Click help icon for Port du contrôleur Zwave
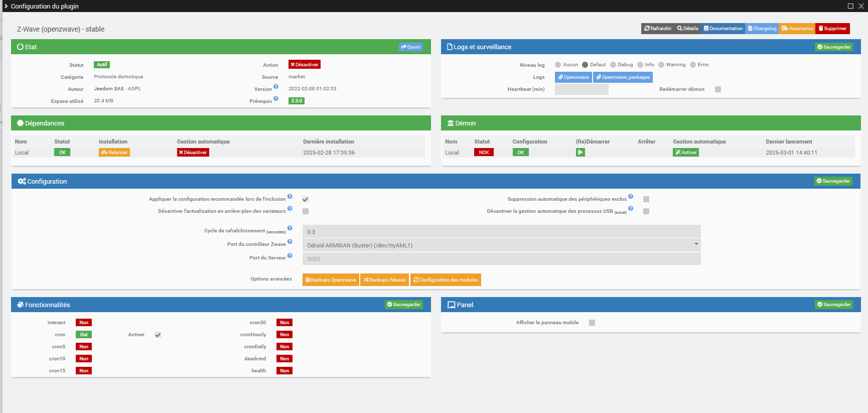868x413 pixels. (290, 241)
